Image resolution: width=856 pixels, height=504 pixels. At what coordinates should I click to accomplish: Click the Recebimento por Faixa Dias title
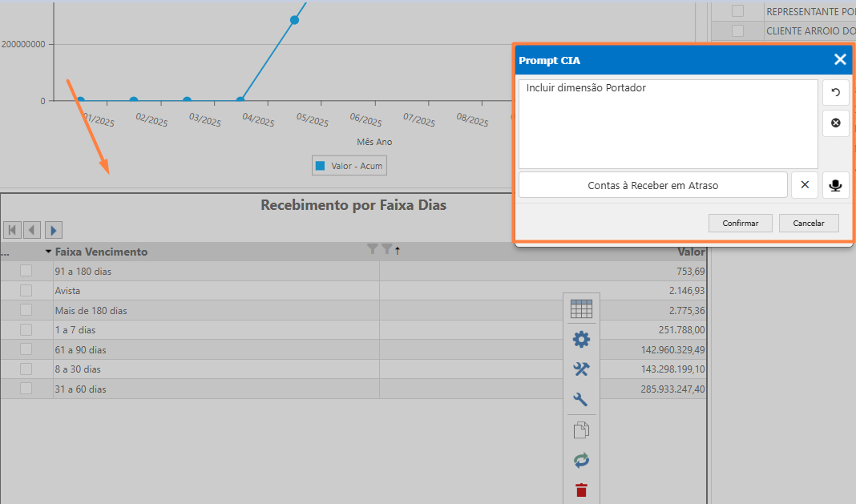(353, 205)
